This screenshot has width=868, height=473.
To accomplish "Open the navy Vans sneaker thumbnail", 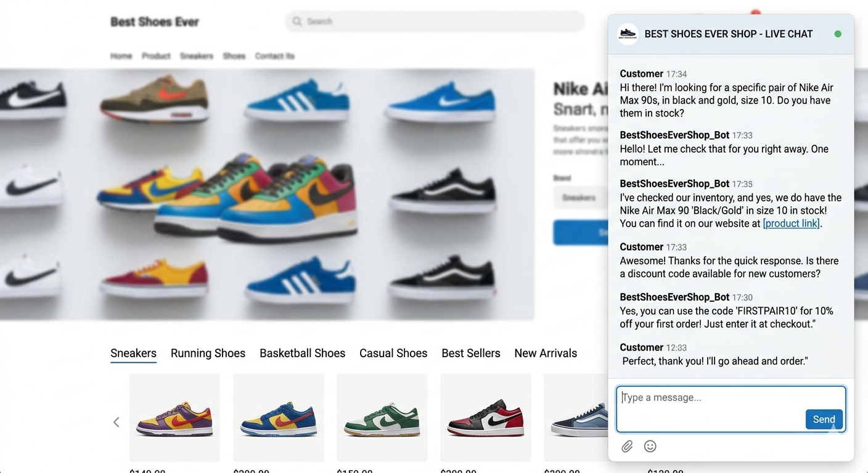I will 576,418.
